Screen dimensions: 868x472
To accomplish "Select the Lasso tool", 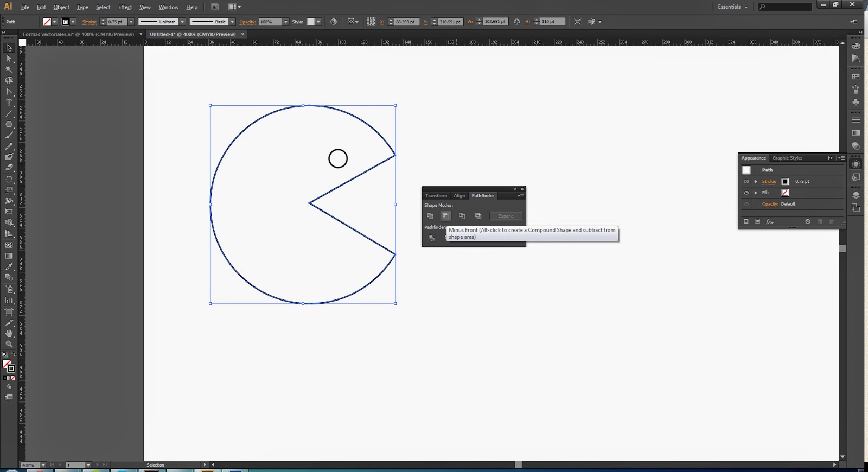I will click(x=9, y=80).
